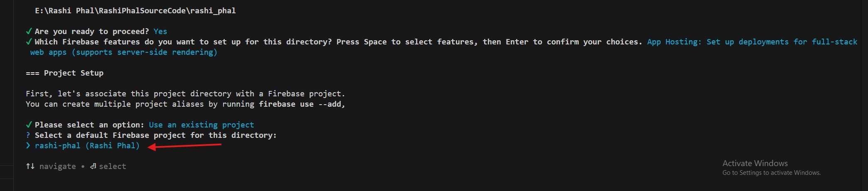
Task: Click the 'navigate' hint label
Action: [57, 167]
